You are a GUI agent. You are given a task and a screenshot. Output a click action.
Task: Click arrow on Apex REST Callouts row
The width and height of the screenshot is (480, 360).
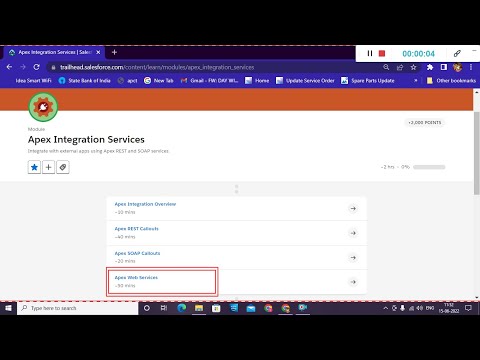point(353,233)
